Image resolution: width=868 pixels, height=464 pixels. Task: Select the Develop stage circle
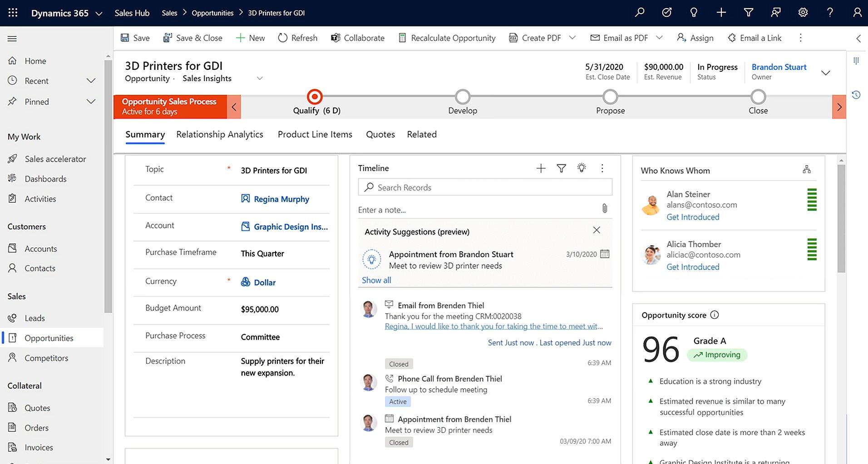tap(463, 97)
